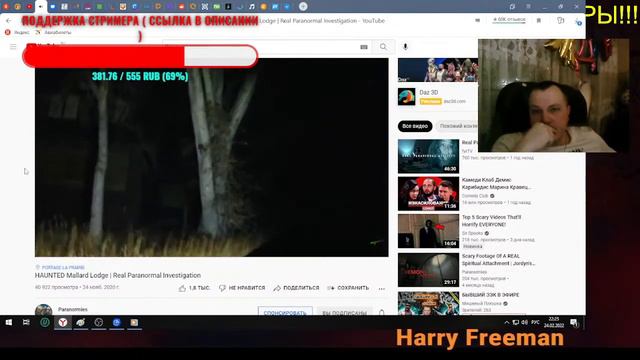Open the three-dot more actions menu under video
This screenshot has width=640, height=360.
(x=382, y=289)
